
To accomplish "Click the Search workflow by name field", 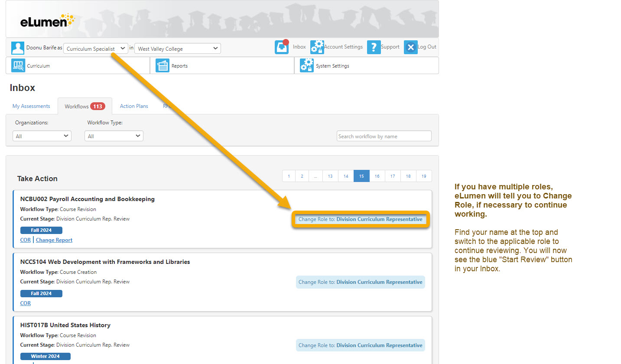I will (x=384, y=136).
